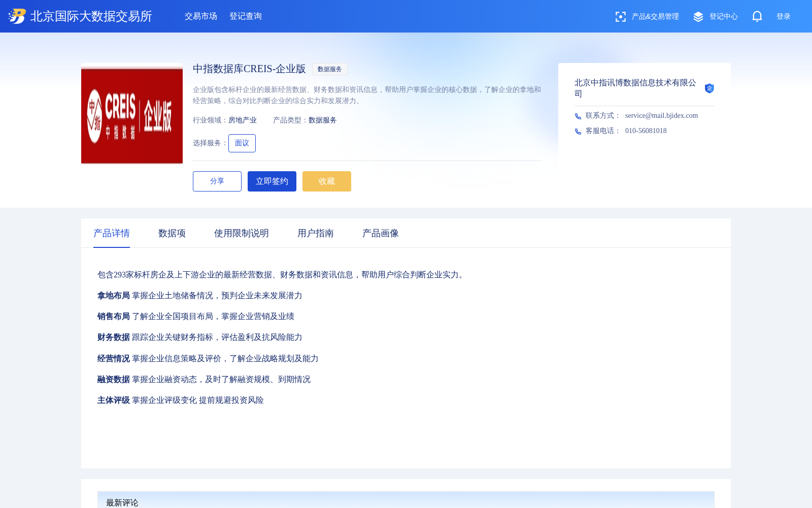Image resolution: width=812 pixels, height=508 pixels.
Task: Click the enterprise verified shield badge
Action: click(x=709, y=88)
